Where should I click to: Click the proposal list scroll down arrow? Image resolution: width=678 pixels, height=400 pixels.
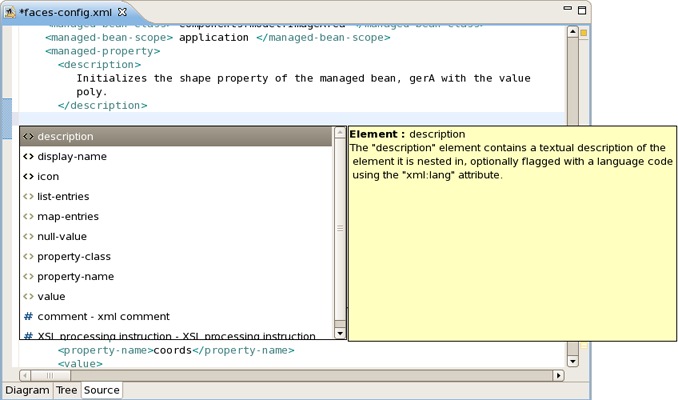(340, 333)
